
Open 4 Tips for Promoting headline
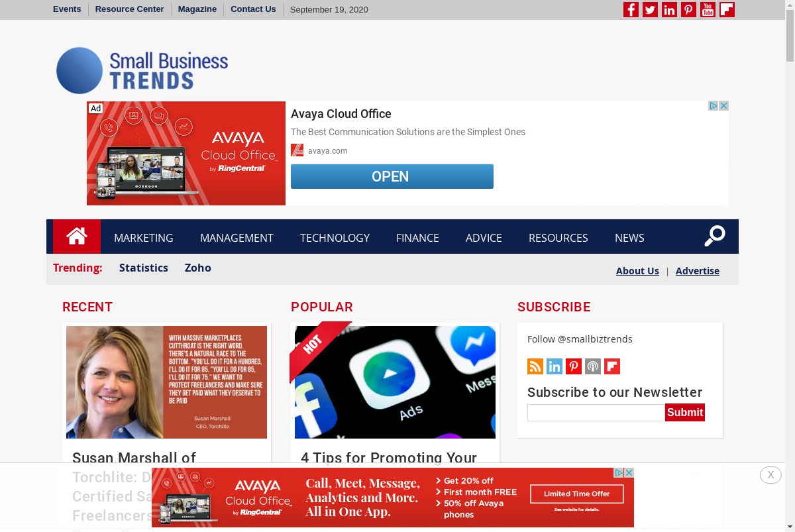click(389, 458)
